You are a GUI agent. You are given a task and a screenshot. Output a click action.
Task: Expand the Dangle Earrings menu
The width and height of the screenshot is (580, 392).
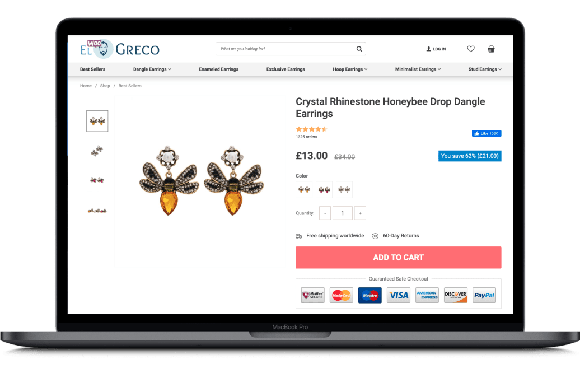pyautogui.click(x=152, y=69)
